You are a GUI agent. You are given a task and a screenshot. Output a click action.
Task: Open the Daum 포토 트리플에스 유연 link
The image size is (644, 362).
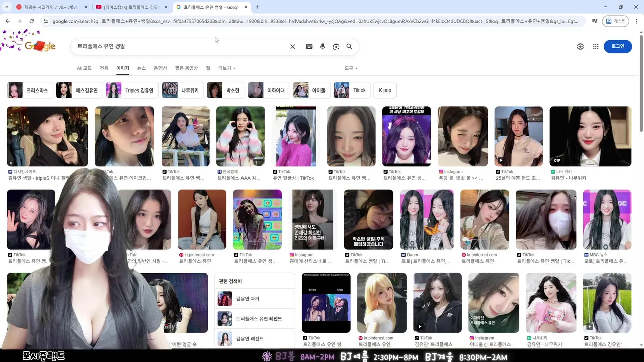click(x=426, y=261)
